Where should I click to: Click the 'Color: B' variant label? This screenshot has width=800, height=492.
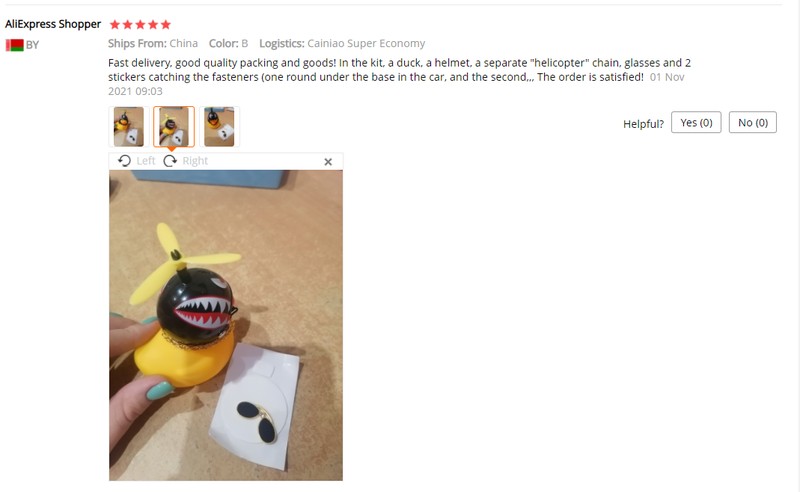click(x=228, y=43)
